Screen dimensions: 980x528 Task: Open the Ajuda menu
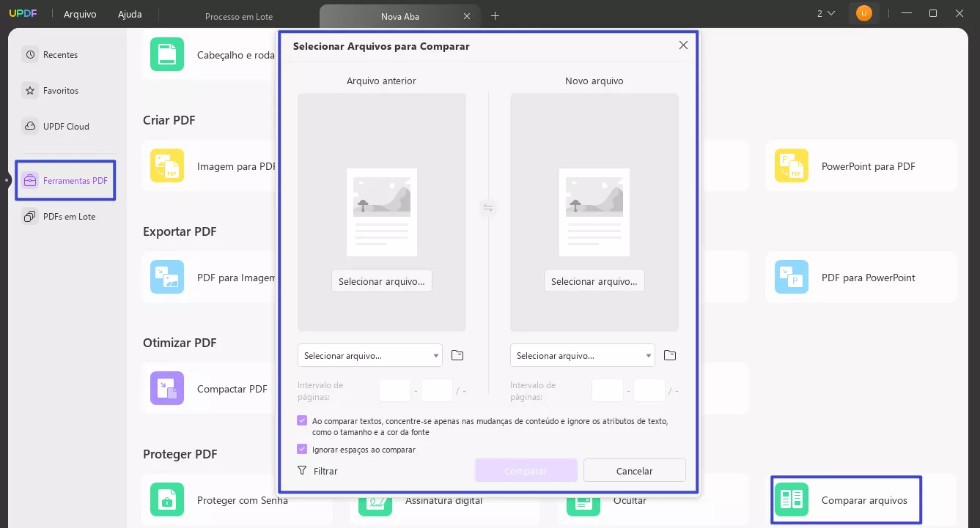coord(130,14)
